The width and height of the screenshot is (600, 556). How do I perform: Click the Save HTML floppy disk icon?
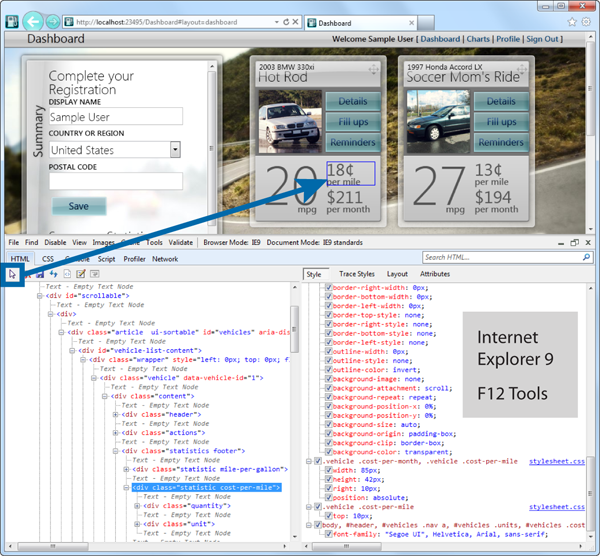pos(40,274)
